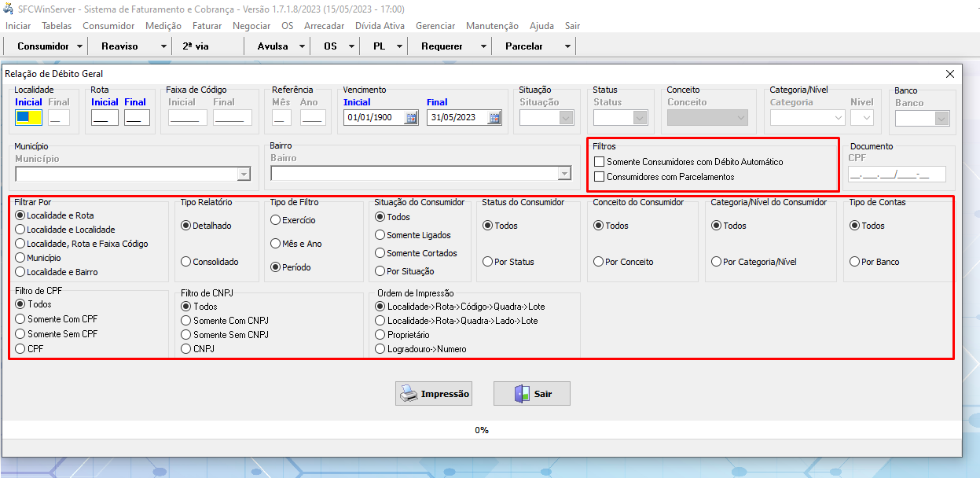Open the Parcelar toolbar dropdown arrow

point(567,46)
